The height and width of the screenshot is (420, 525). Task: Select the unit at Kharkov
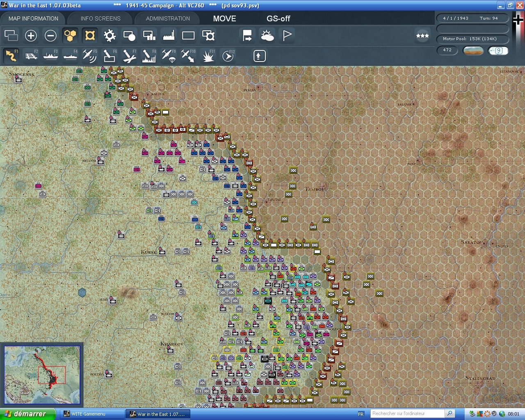pos(170,349)
